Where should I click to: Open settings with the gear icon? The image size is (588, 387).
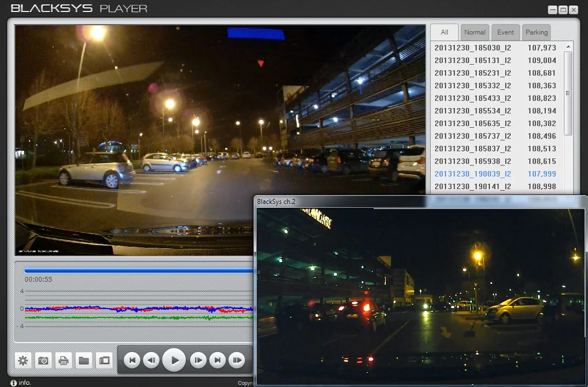(x=23, y=361)
